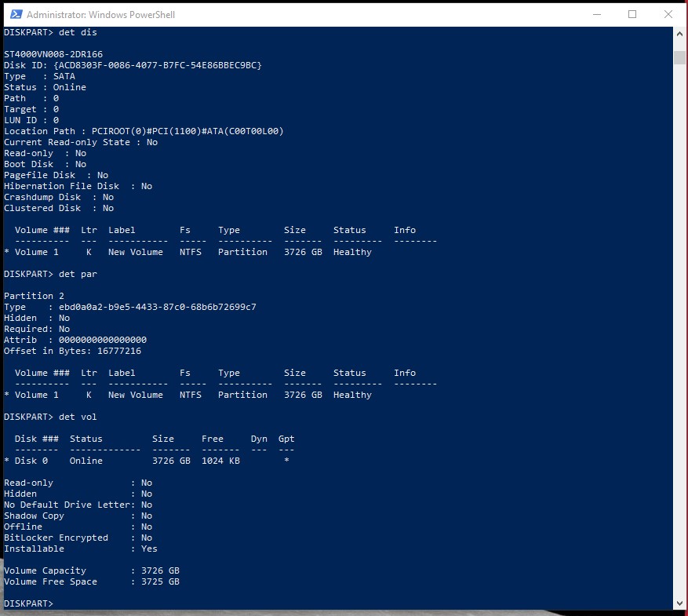The height and width of the screenshot is (616, 688).
Task: Click the scrollbar down arrow
Action: pyautogui.click(x=680, y=603)
